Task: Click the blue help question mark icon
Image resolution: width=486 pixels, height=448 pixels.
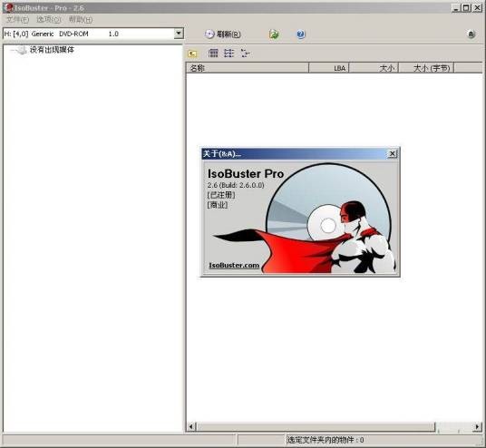Action: [x=300, y=34]
